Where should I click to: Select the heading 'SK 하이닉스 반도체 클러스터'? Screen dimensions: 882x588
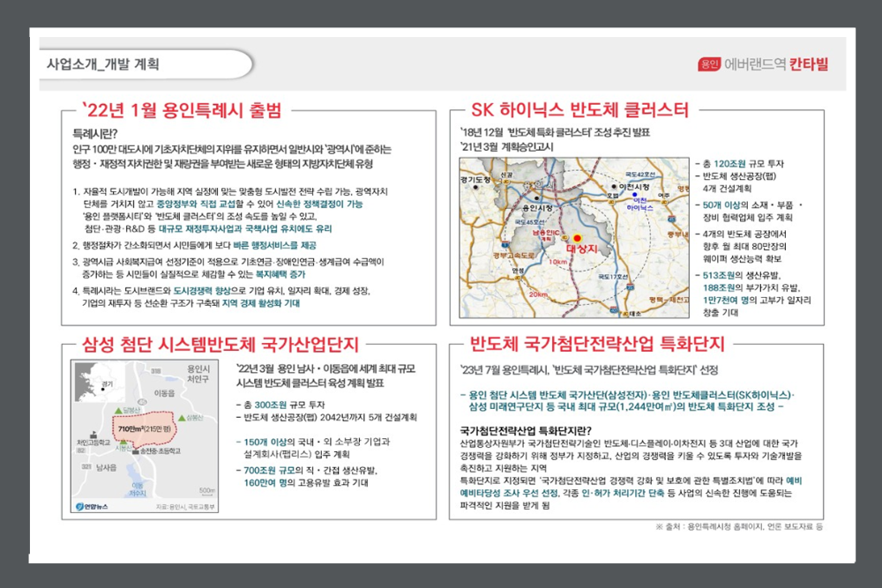(x=580, y=110)
